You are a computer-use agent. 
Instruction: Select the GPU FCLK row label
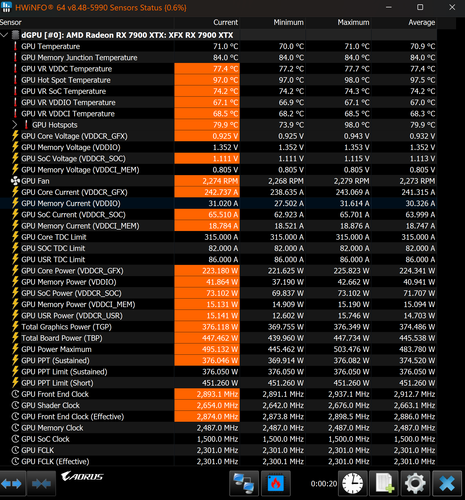(37, 450)
